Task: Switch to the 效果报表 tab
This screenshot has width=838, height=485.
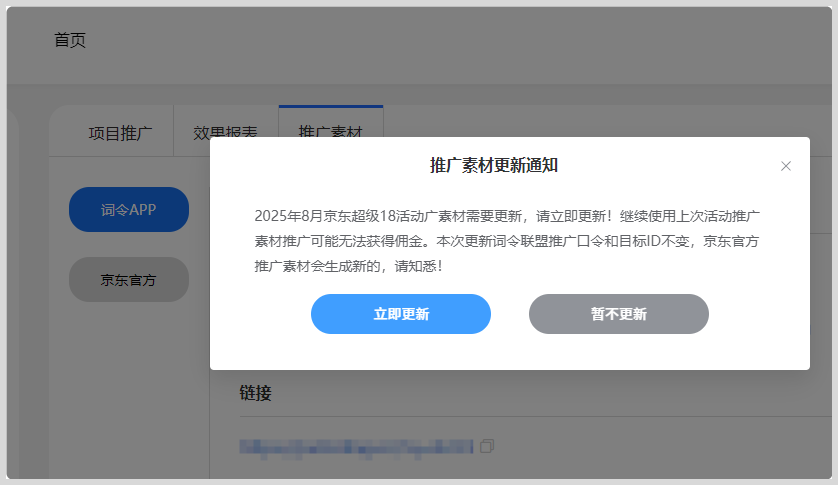Action: (226, 132)
